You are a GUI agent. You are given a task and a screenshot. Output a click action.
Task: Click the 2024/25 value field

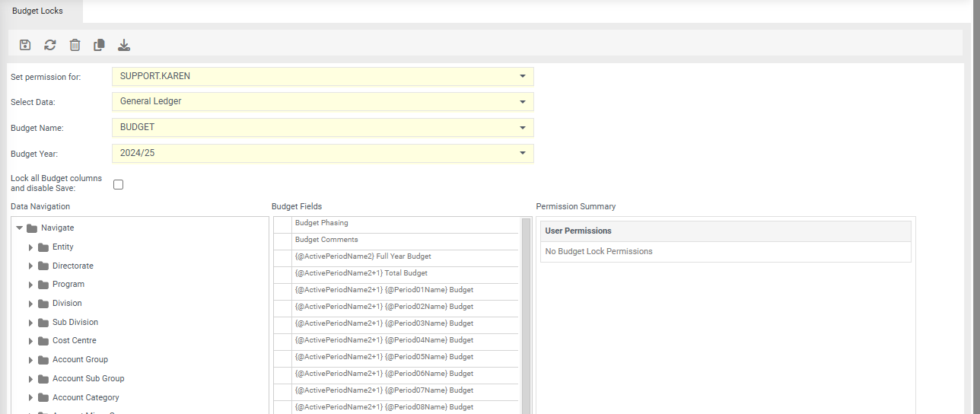point(323,153)
